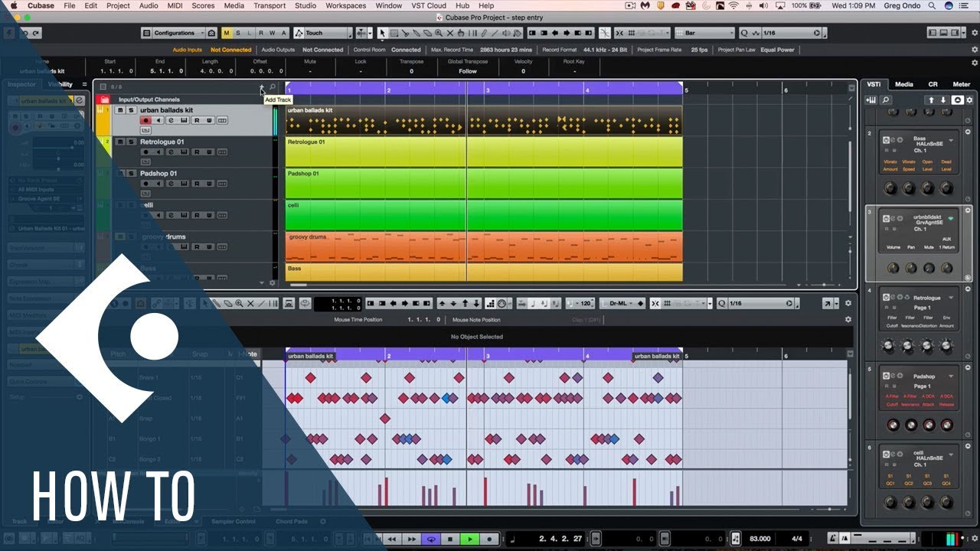Click the Find Instruments magnifier in VSTi rack
Image resolution: width=980 pixels, height=551 pixels.
(x=886, y=99)
